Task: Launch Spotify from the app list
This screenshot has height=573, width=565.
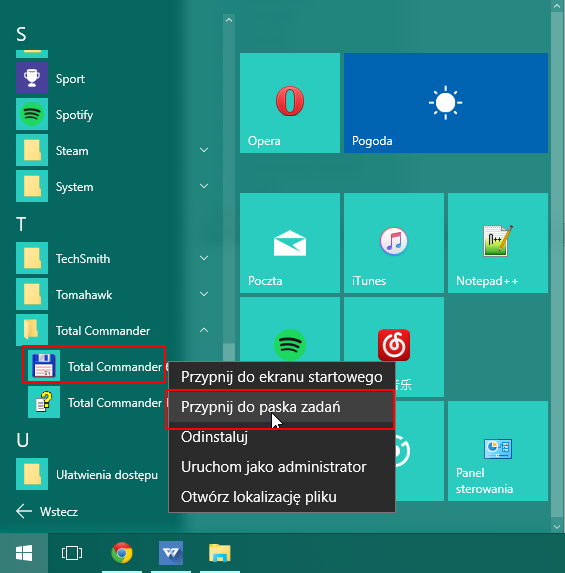Action: [x=74, y=115]
